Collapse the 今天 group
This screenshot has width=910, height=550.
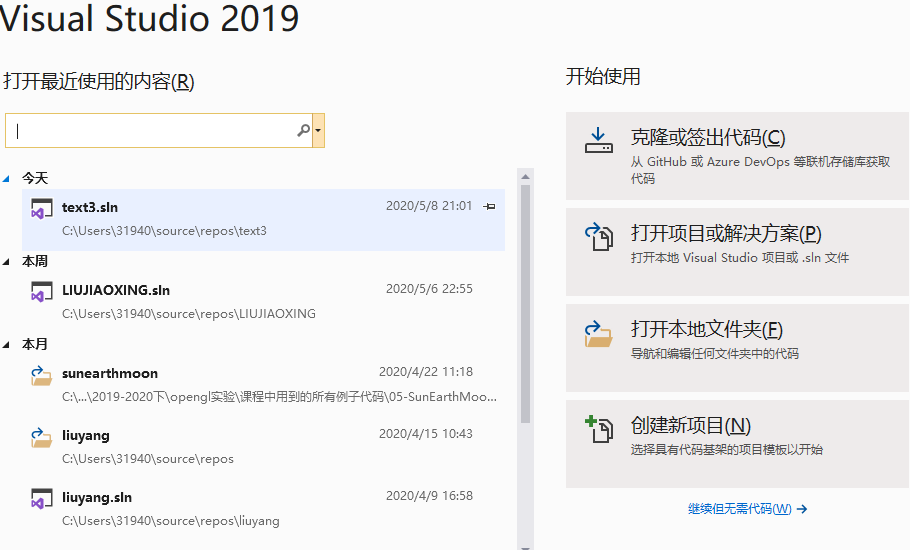(6, 179)
